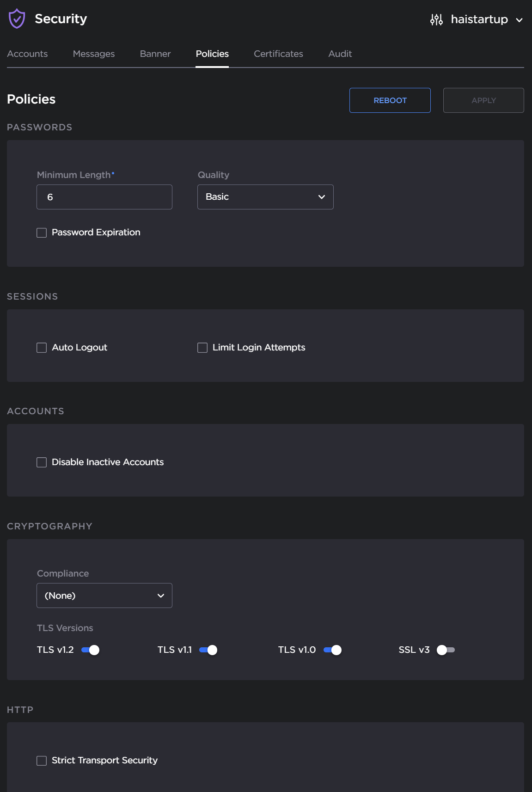The width and height of the screenshot is (532, 792).
Task: Expand the haistartup account menu chevron
Action: click(519, 20)
